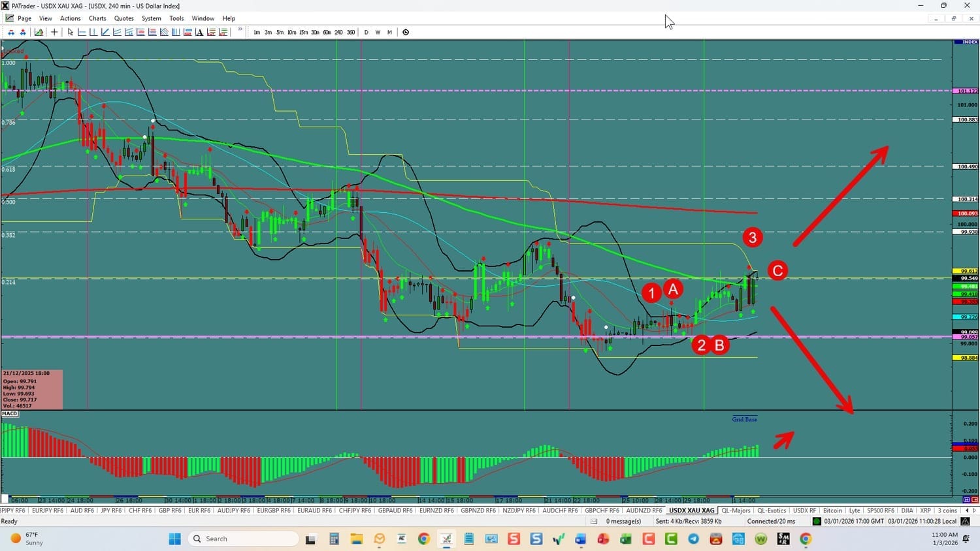
Task: Click the yellow 99.612 price level marker
Action: pyautogui.click(x=966, y=271)
